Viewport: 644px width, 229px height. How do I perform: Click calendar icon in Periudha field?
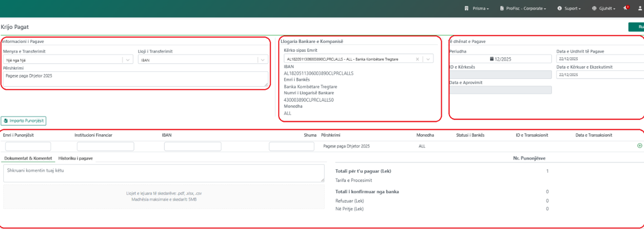[x=491, y=59]
